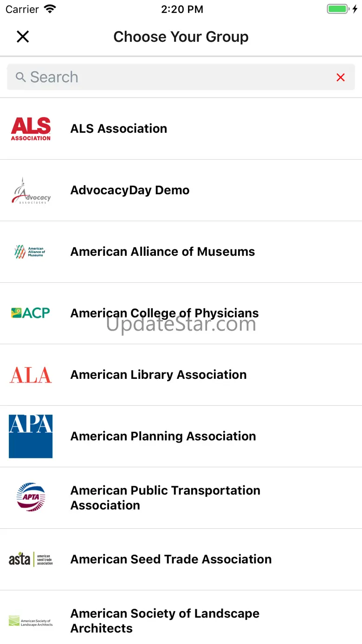Tap the American Alliance of Museums logo
This screenshot has height=644, width=362.
[x=31, y=252]
